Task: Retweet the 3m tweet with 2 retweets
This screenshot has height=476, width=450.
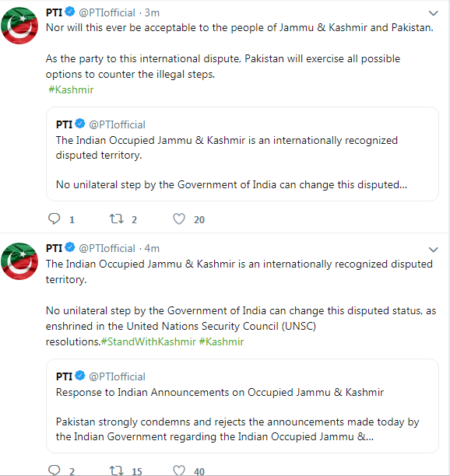Action: point(116,219)
